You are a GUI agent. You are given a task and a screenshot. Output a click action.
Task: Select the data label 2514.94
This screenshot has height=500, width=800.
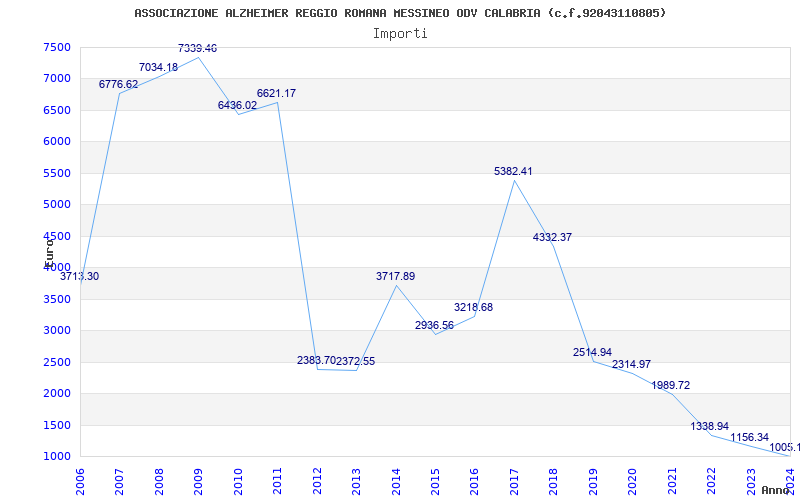(x=592, y=352)
